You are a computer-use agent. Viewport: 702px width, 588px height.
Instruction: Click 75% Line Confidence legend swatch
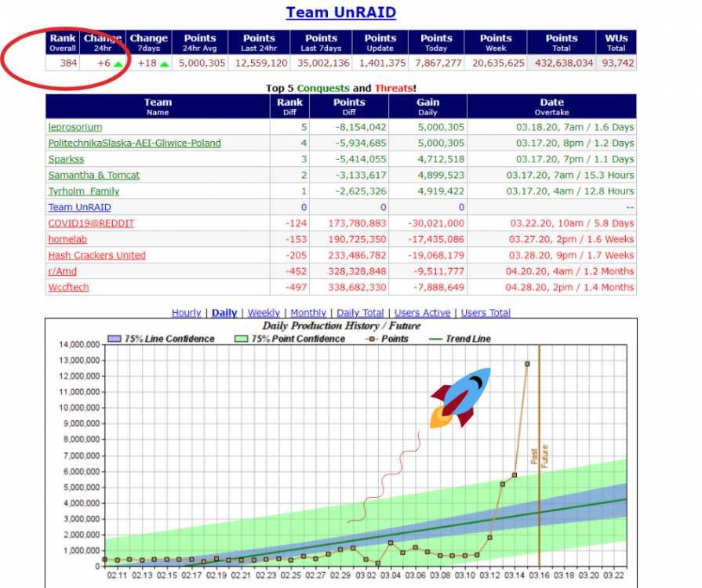pyautogui.click(x=115, y=339)
